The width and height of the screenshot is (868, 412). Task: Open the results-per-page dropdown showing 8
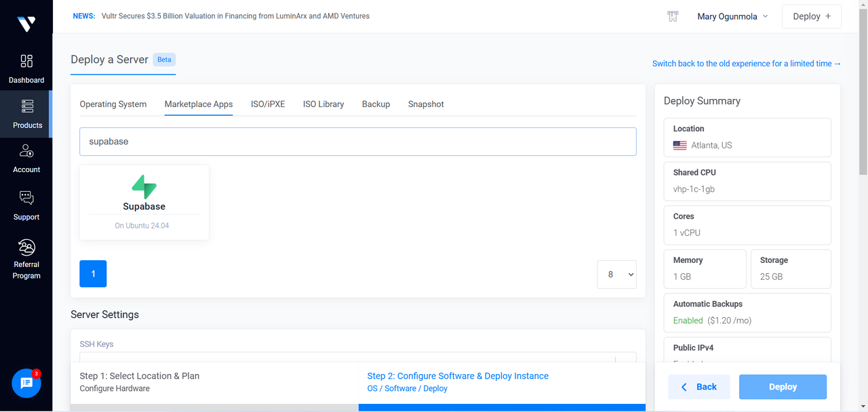click(616, 274)
